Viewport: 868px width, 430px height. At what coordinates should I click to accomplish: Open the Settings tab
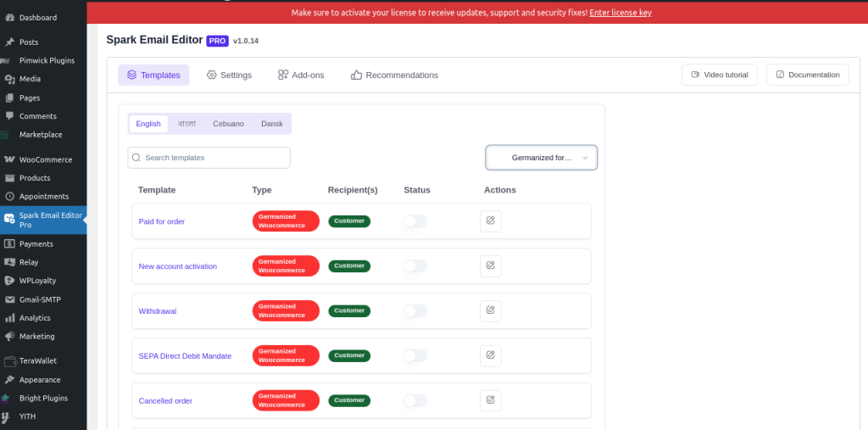click(229, 75)
